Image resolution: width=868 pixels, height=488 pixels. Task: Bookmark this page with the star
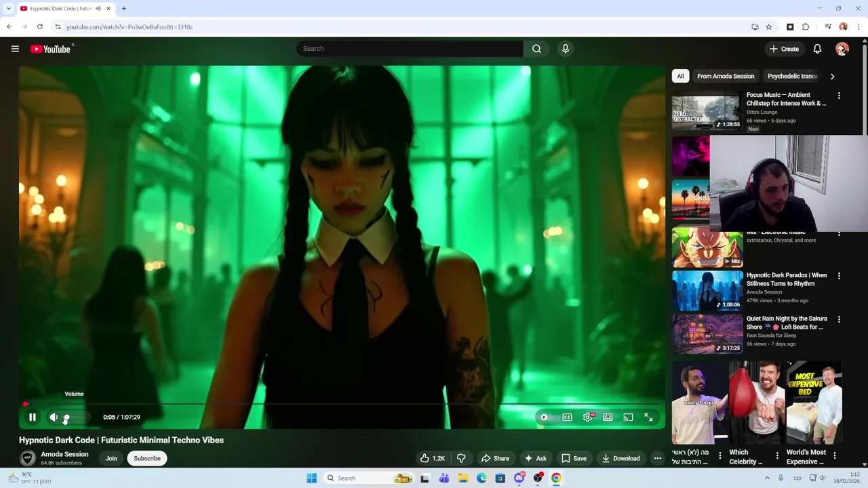768,26
